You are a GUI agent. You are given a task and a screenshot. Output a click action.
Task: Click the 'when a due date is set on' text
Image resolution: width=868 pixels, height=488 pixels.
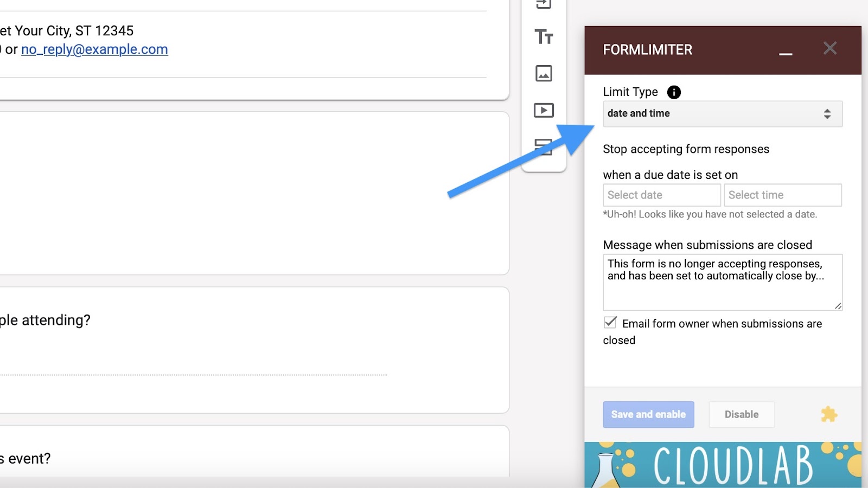[670, 175]
